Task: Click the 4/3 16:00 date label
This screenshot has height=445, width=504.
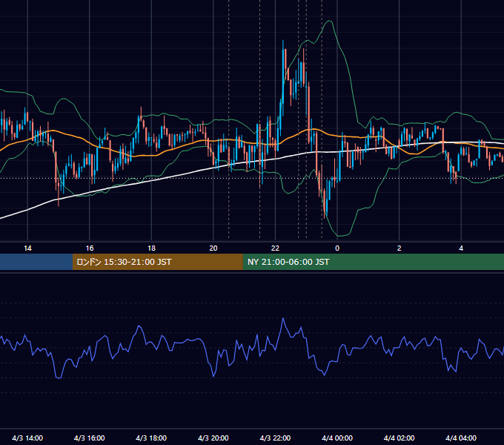Action: coord(90,438)
